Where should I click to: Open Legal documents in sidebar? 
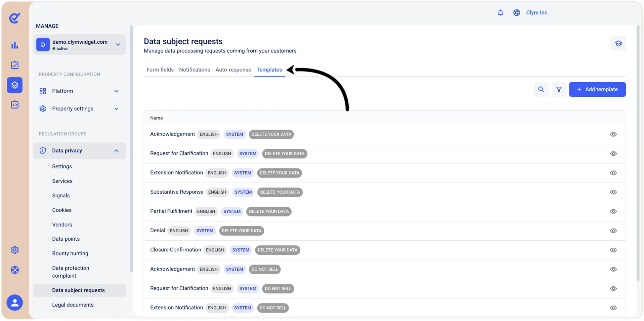click(x=73, y=305)
